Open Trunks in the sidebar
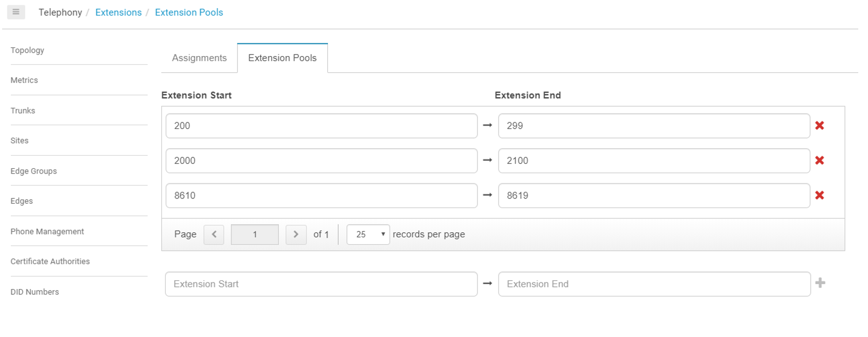This screenshot has height=337, width=868. pyautogui.click(x=23, y=111)
